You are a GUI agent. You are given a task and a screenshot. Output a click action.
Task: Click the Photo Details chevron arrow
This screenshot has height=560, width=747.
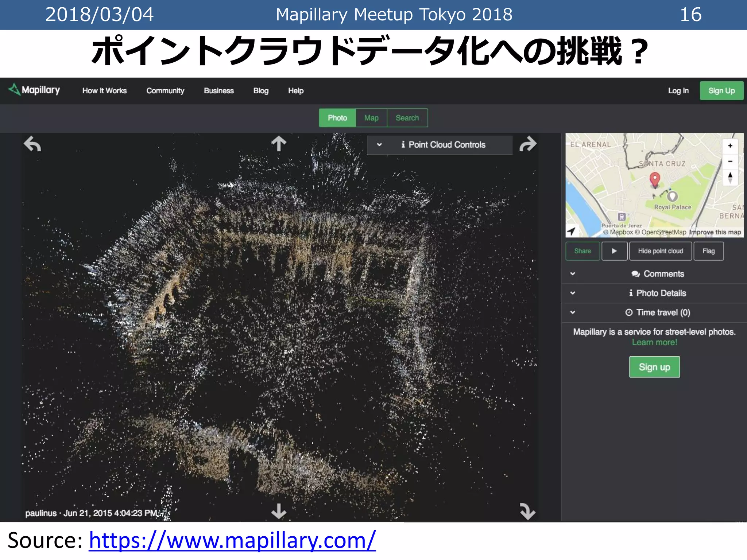tap(573, 293)
